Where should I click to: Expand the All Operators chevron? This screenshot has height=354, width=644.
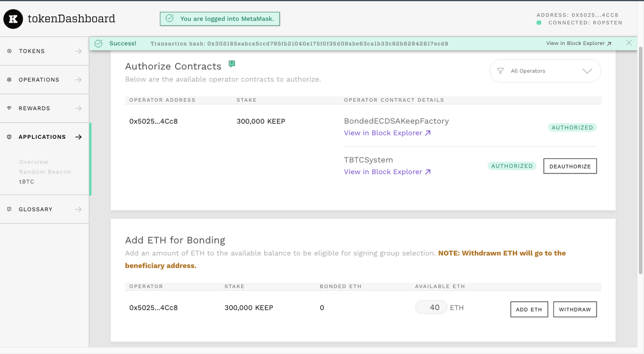(587, 71)
